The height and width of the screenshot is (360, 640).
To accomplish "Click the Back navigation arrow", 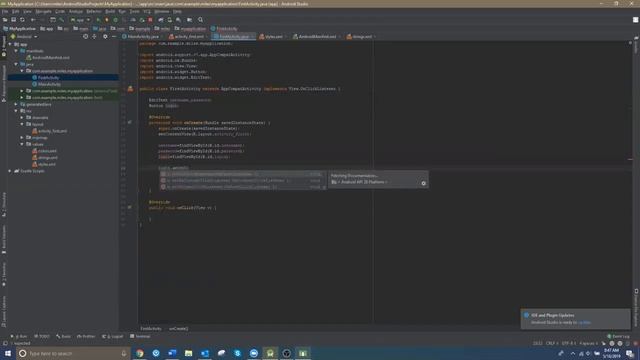I will [x=33, y=20].
